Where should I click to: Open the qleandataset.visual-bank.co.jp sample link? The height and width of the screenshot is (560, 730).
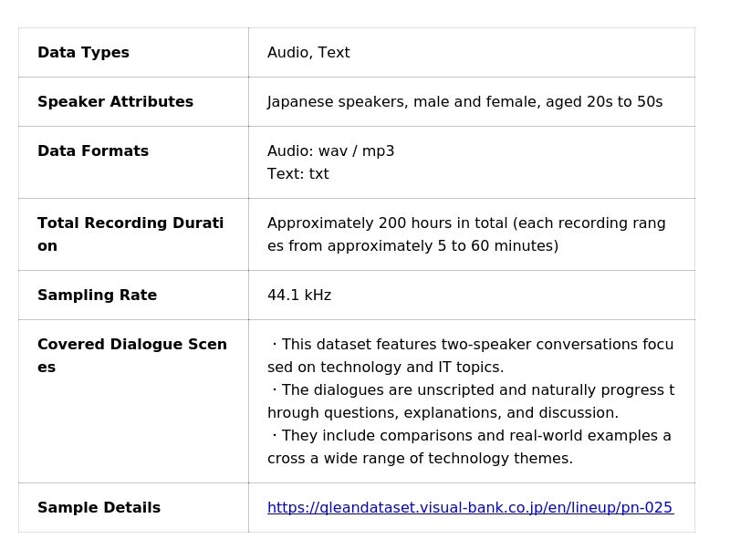click(x=469, y=508)
